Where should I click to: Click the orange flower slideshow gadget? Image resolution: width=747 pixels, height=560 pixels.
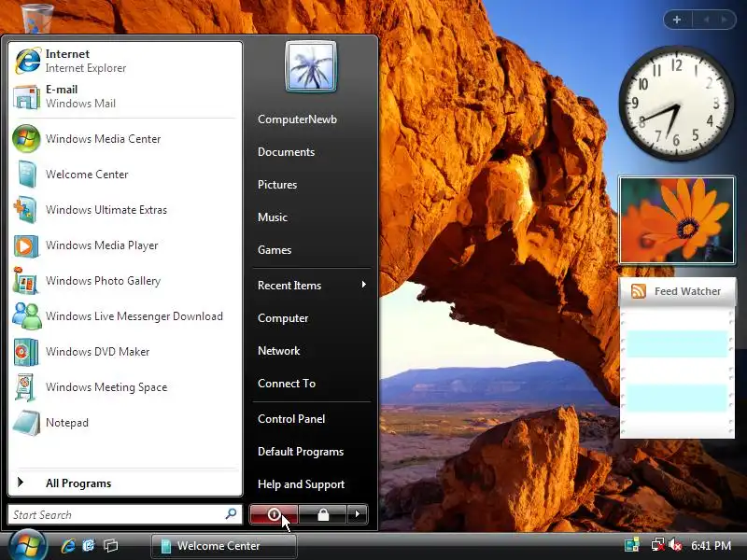pos(676,220)
